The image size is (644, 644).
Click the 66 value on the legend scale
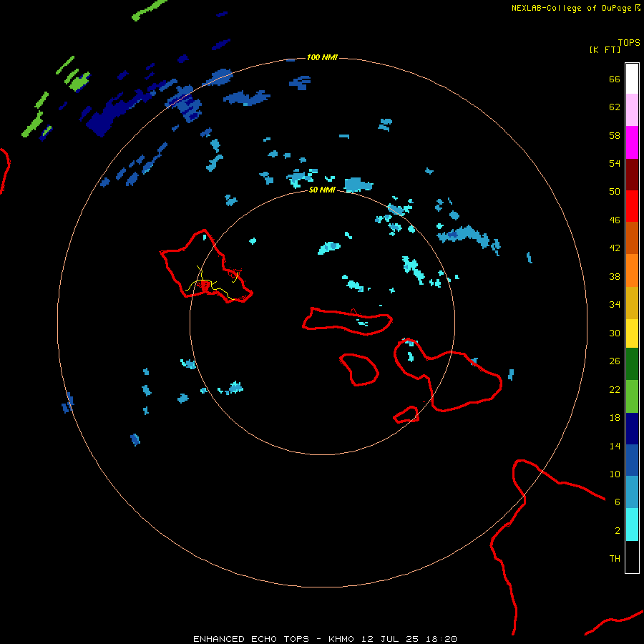615,79
